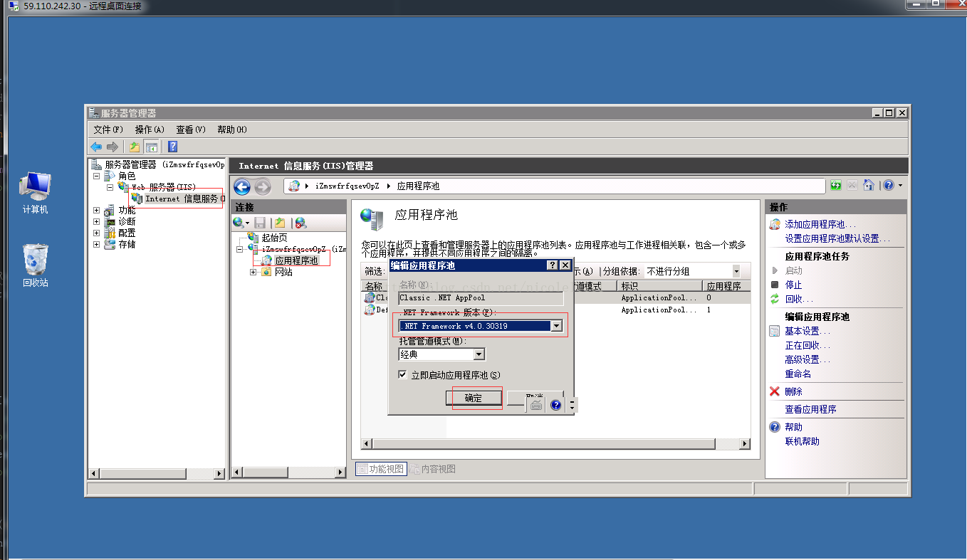Open the 文件(F) menu
The width and height of the screenshot is (967, 560).
pyautogui.click(x=108, y=130)
